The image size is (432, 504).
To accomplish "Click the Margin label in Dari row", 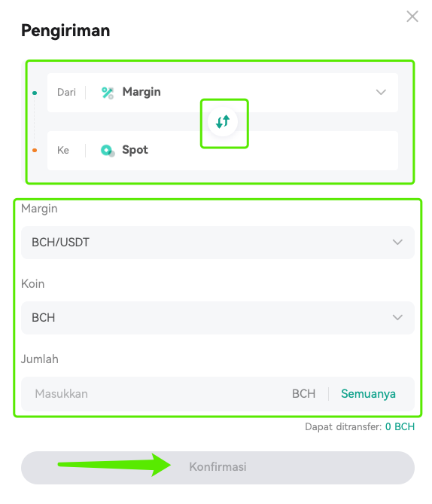I will point(141,92).
